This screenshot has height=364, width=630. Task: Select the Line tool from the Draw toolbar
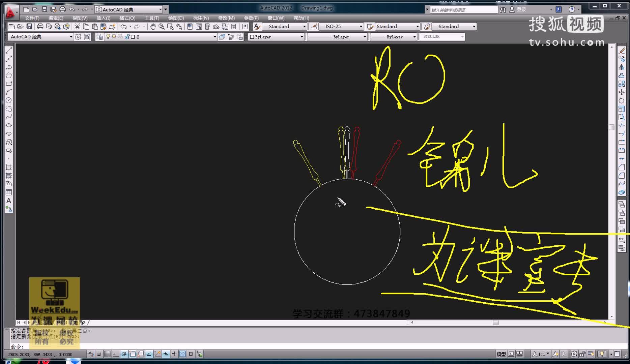(x=8, y=51)
